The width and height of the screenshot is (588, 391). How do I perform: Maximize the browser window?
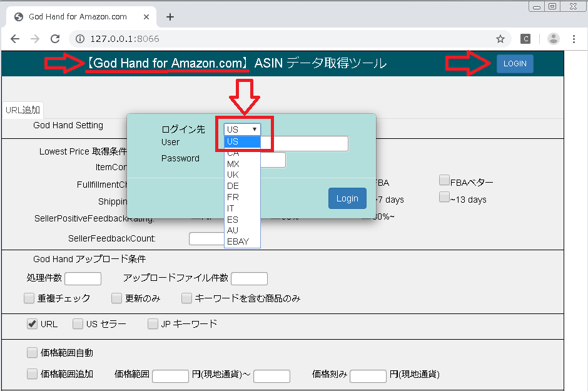(x=552, y=6)
